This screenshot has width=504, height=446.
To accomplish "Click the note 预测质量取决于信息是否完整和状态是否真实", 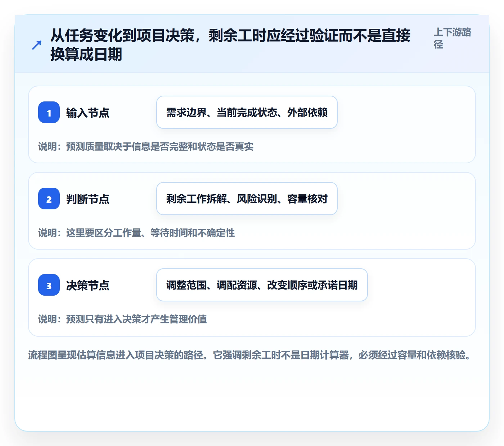I will coord(146,146).
